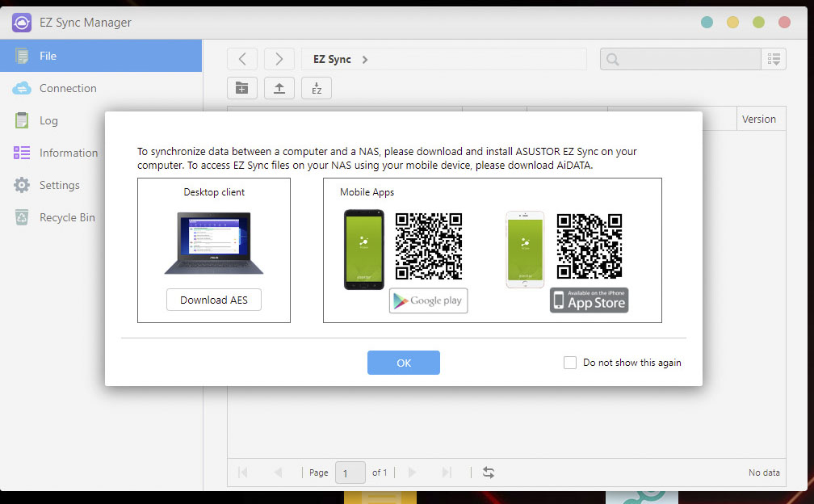The height and width of the screenshot is (504, 814).
Task: Open the File section in the sidebar
Action: (x=101, y=56)
